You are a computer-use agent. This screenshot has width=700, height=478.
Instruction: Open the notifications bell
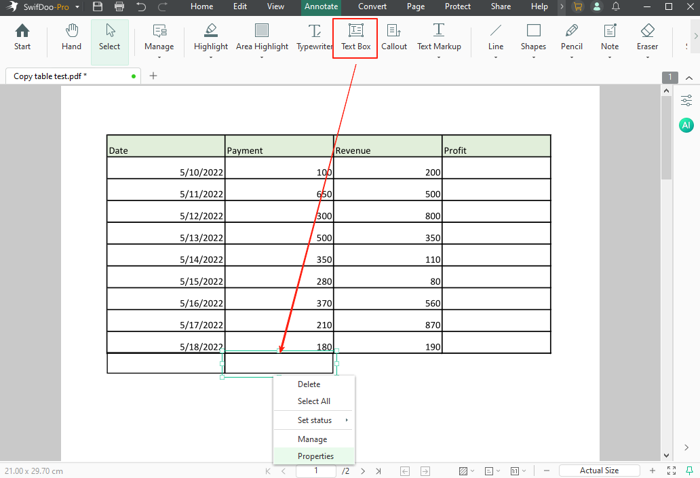pyautogui.click(x=616, y=7)
